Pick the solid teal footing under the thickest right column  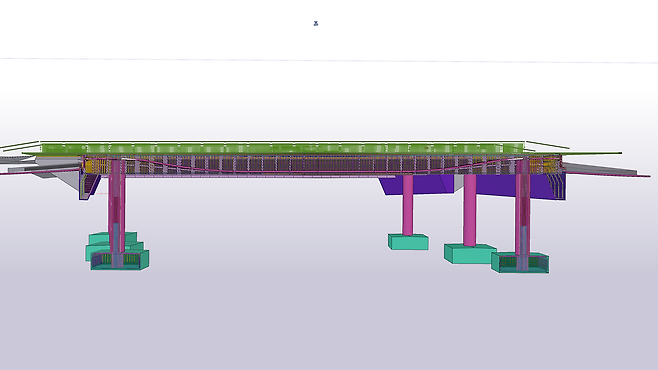(x=470, y=254)
